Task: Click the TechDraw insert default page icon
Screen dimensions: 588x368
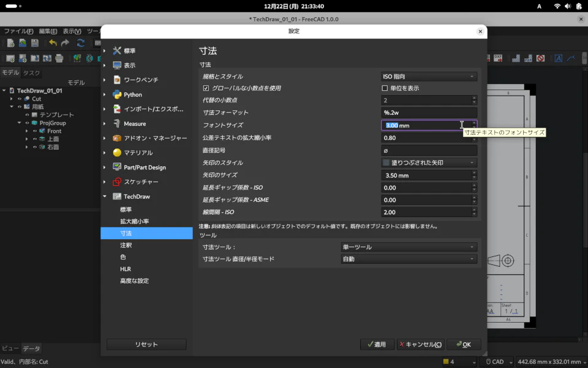Action: 10,58
